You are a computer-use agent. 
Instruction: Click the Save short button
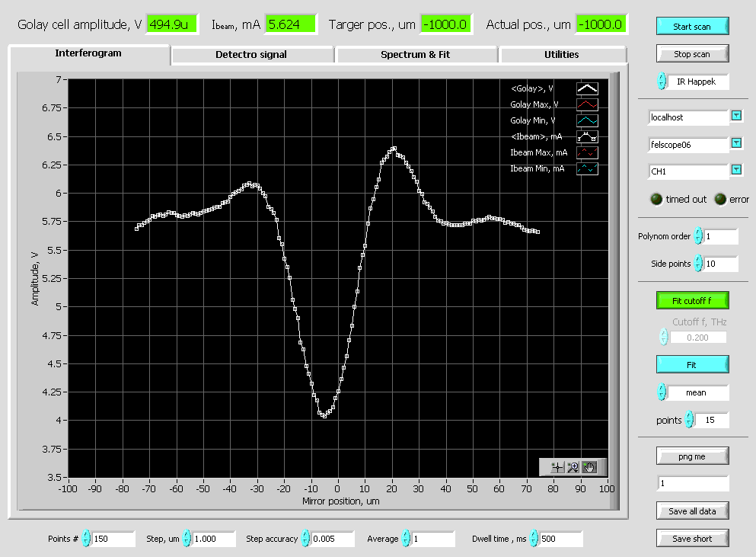pos(692,538)
